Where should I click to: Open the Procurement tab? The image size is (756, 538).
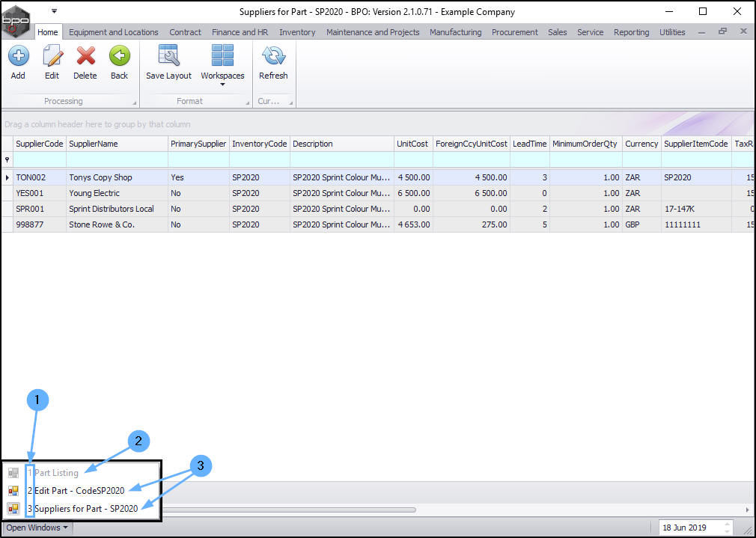pos(515,32)
